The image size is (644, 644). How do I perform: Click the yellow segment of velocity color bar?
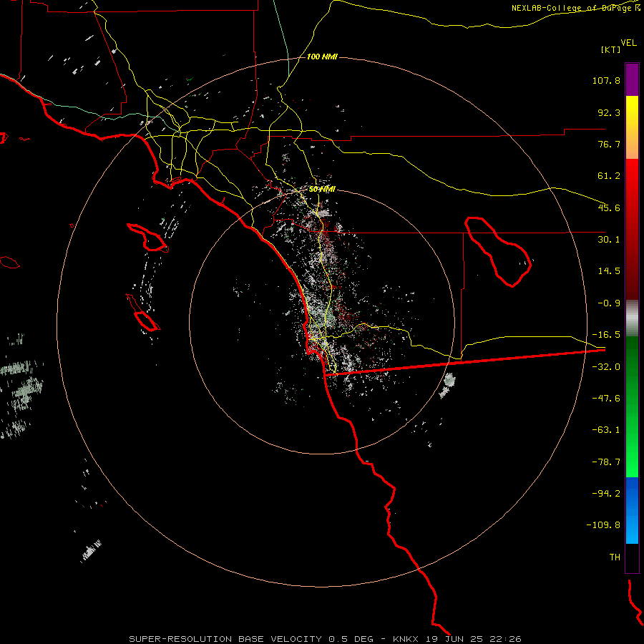[x=632, y=127]
